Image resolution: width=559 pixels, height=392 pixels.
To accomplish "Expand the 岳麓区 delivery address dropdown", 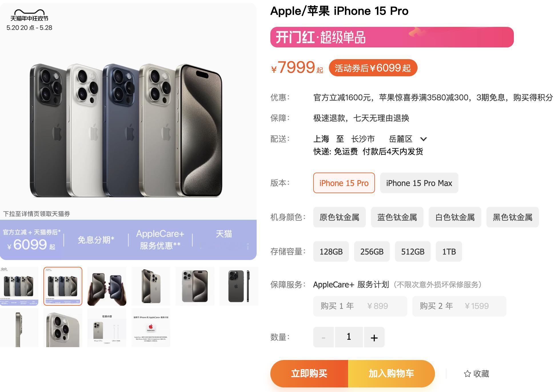I will (423, 139).
